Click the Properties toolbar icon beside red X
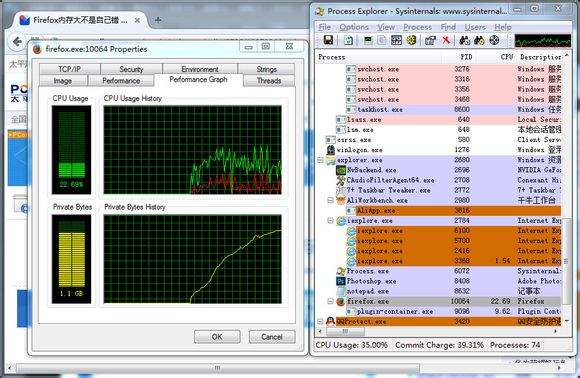580x378 pixels. [x=430, y=40]
